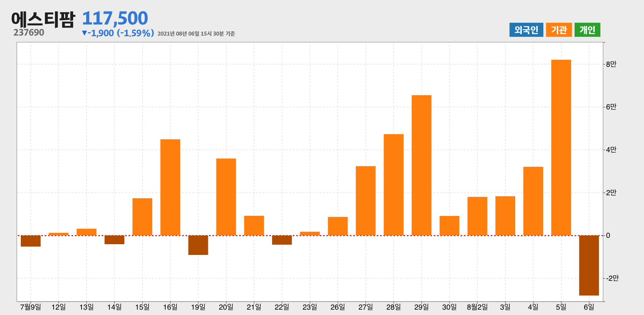Click the bar for 4일
Viewport: 644px width, 315px height.
533,201
